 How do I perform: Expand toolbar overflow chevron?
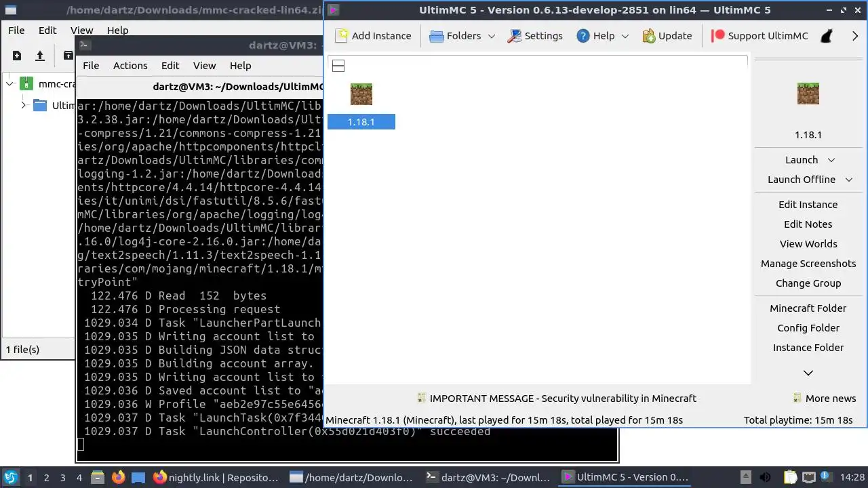pos(855,36)
